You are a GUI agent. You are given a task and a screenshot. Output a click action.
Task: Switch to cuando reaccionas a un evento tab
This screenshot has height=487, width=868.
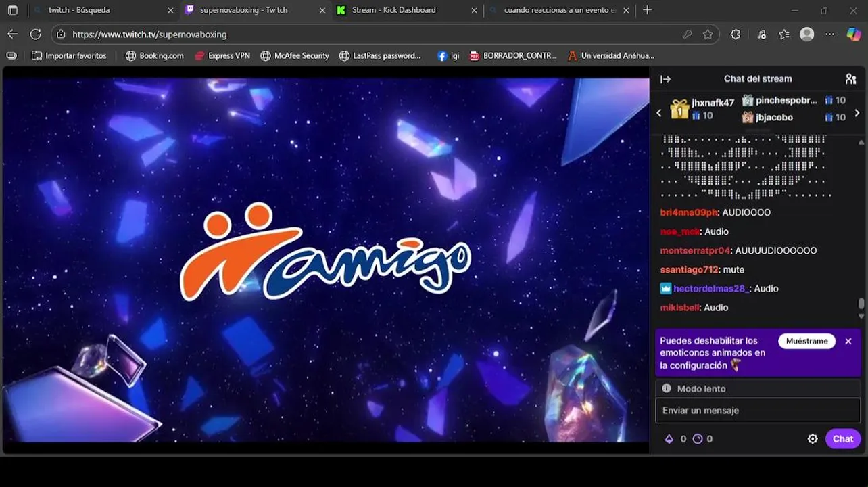coord(560,10)
